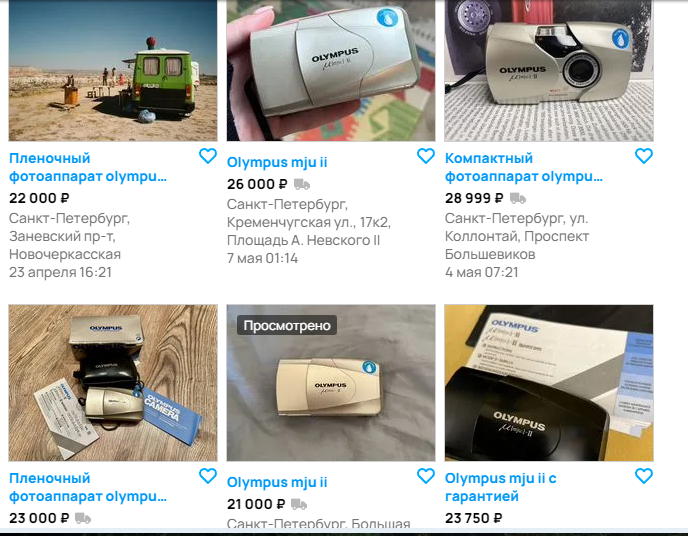Open the green van photo thumbnail
Screen dimensions: 688x536
tap(113, 70)
